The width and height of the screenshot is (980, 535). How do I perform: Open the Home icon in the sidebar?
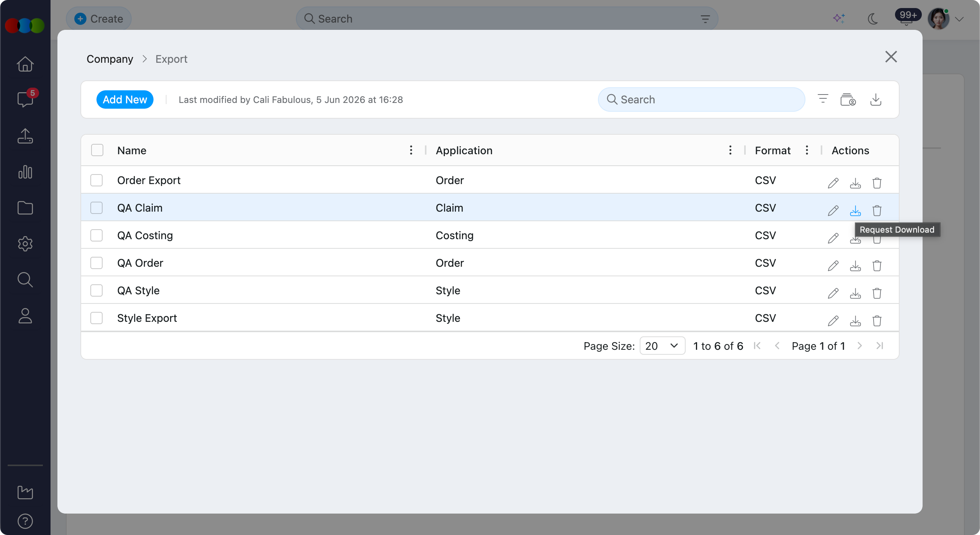click(x=25, y=64)
